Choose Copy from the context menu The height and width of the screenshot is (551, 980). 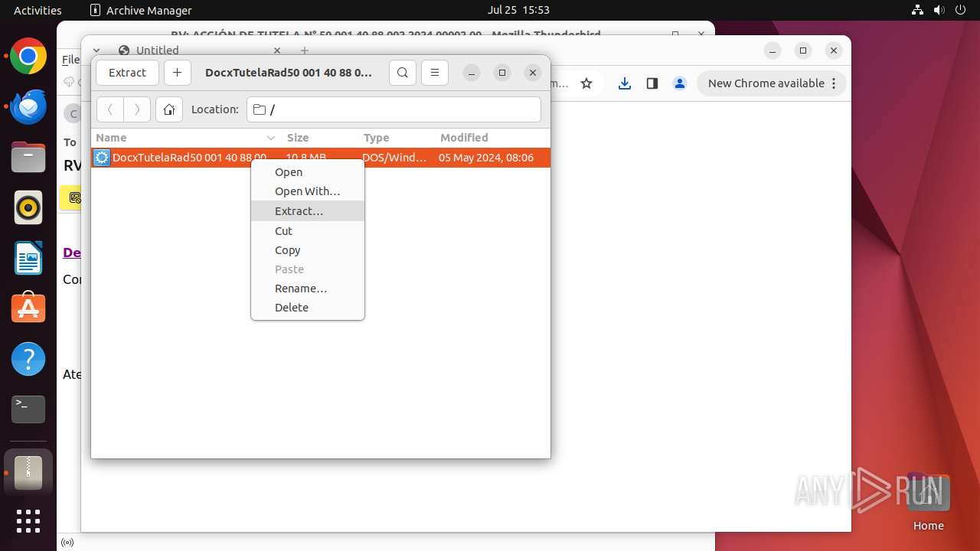point(308,250)
